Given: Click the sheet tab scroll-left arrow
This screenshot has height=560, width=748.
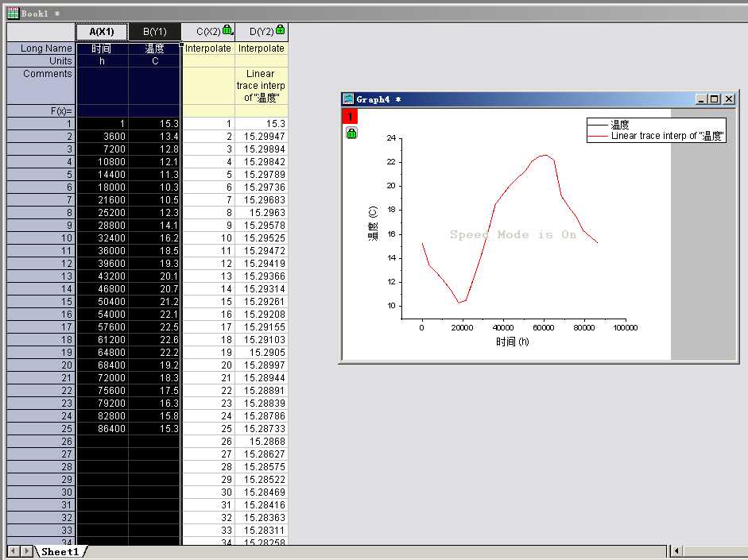Looking at the screenshot, I should tap(14, 551).
